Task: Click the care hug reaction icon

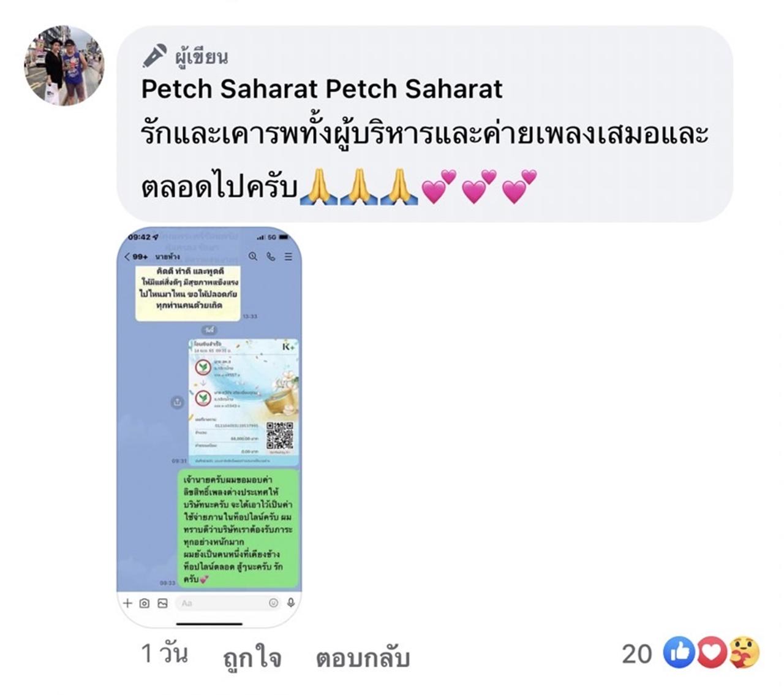Action: click(743, 653)
